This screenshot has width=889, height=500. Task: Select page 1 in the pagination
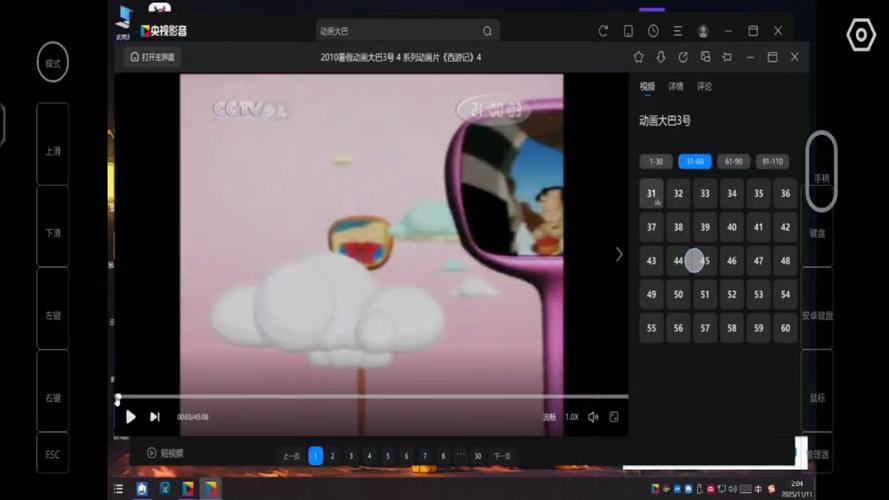click(x=316, y=456)
